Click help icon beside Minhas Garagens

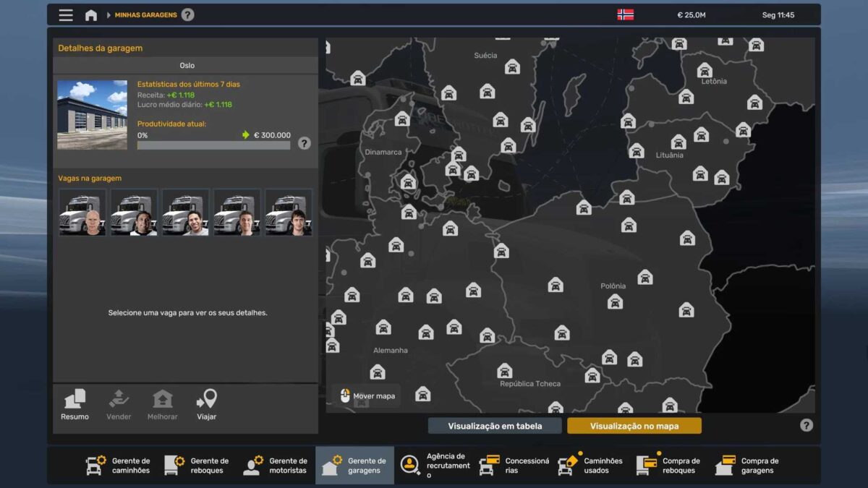click(187, 15)
